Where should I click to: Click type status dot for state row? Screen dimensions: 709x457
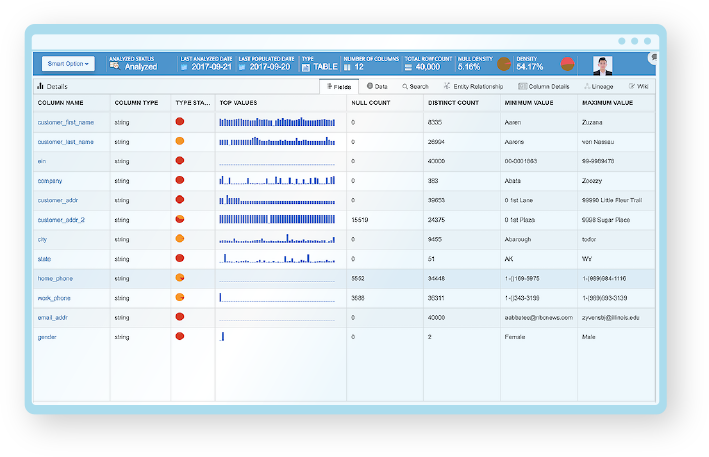180,258
